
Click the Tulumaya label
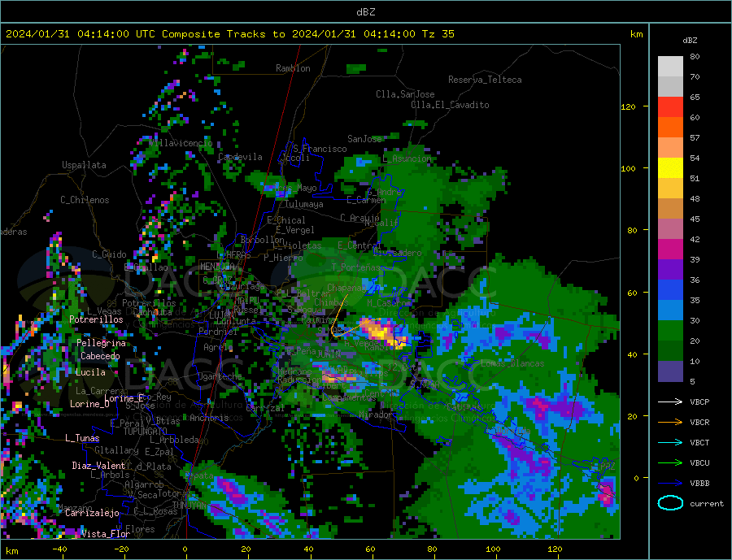click(x=303, y=204)
